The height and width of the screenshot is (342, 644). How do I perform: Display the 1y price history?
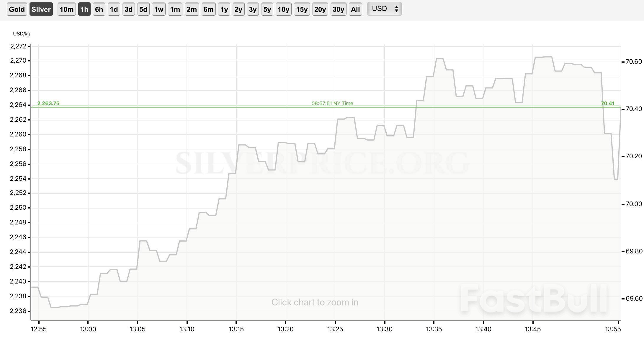coord(224,9)
